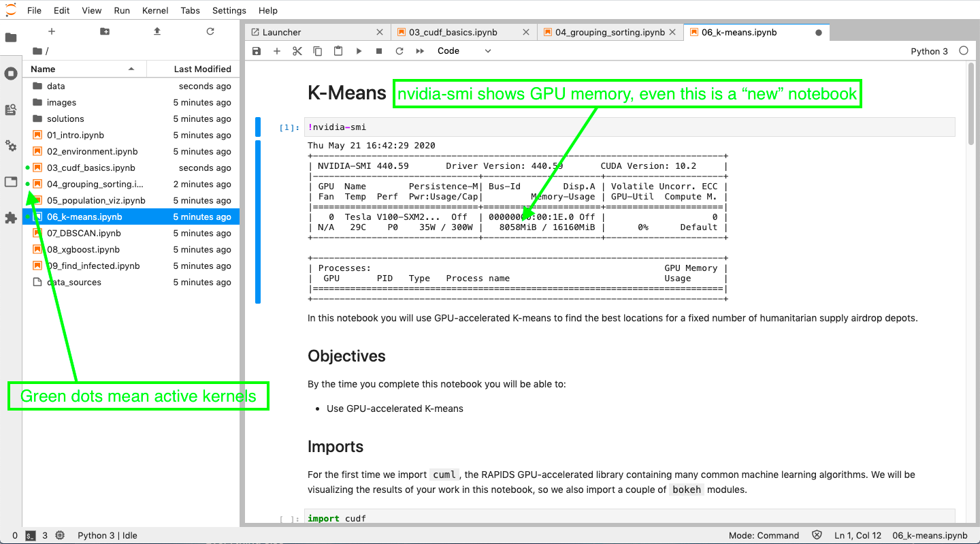The width and height of the screenshot is (980, 544).
Task: Open the Running Terminals and Kernels sidebar
Action: click(x=11, y=74)
